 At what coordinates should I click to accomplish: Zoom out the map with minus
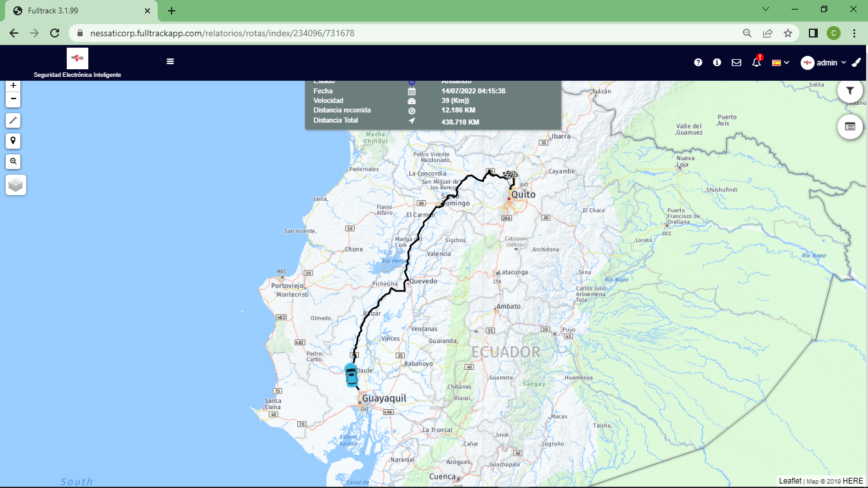click(x=13, y=100)
